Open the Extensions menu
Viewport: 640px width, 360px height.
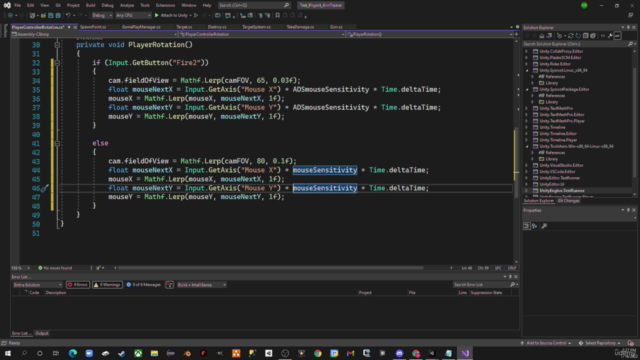tap(165, 5)
